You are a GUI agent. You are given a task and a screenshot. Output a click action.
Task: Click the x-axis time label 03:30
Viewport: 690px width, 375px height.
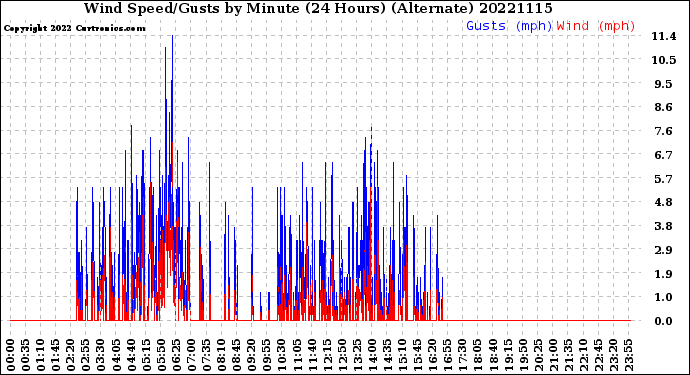[101, 355]
